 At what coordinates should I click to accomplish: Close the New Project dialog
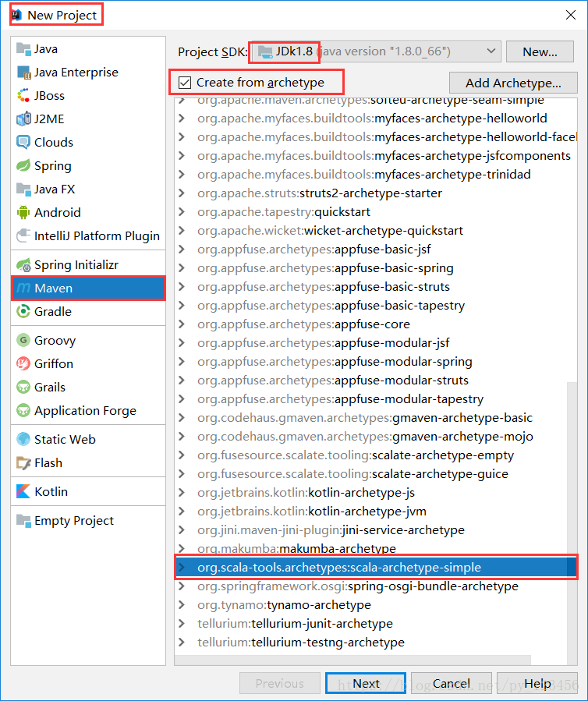[571, 15]
